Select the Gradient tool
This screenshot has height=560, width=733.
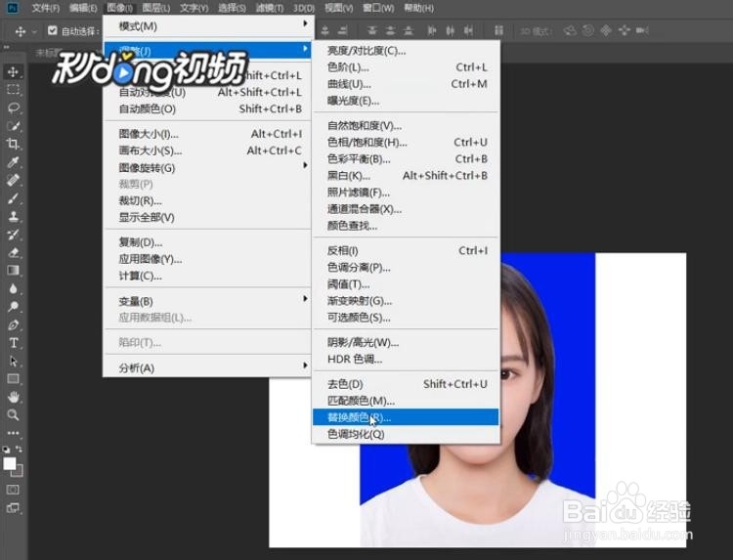13,270
